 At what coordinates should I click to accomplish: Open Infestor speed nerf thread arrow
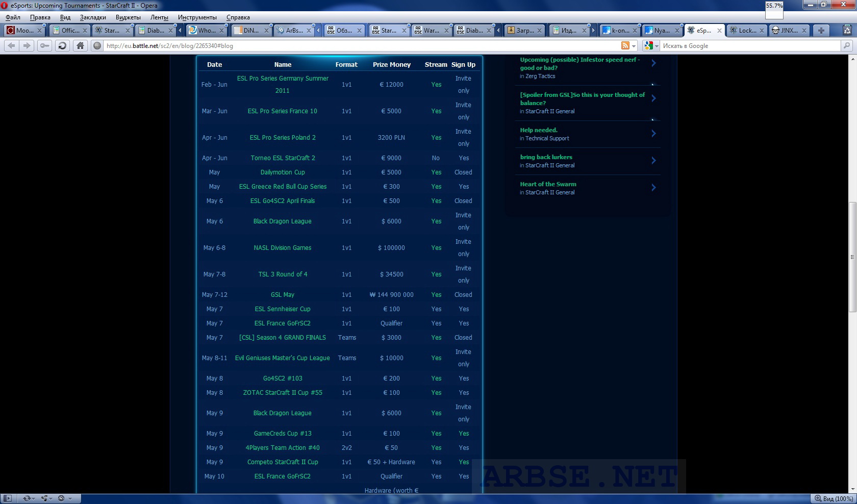pyautogui.click(x=653, y=63)
